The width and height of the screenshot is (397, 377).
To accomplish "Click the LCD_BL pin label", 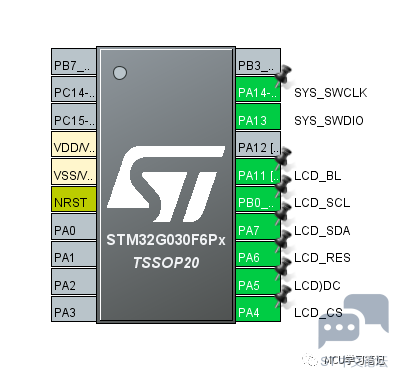I will coord(318,176).
